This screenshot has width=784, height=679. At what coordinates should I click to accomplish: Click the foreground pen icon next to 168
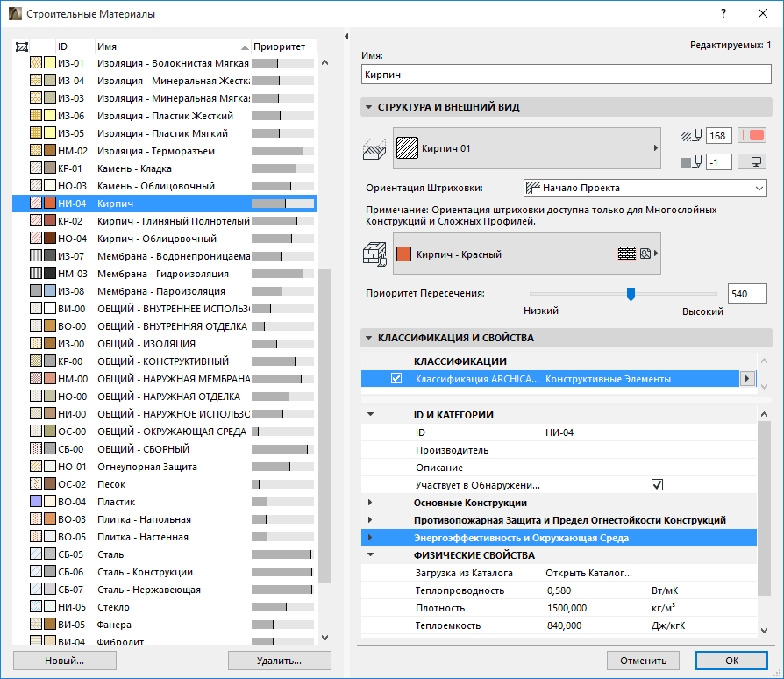coord(692,135)
